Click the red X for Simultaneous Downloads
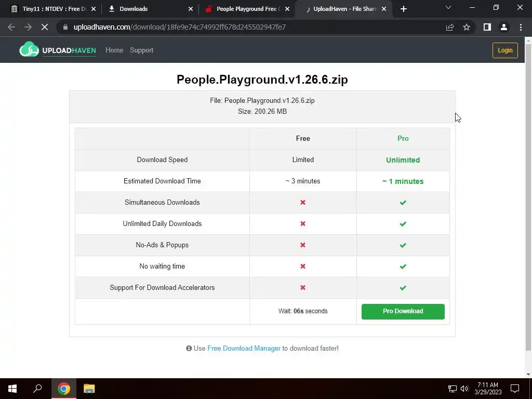The height and width of the screenshot is (399, 532). (303, 203)
